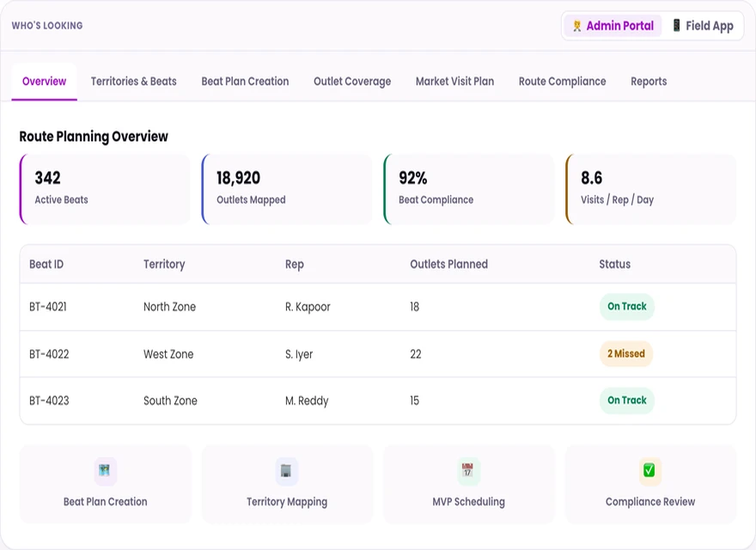Open the Market Visit Plan tab

454,82
